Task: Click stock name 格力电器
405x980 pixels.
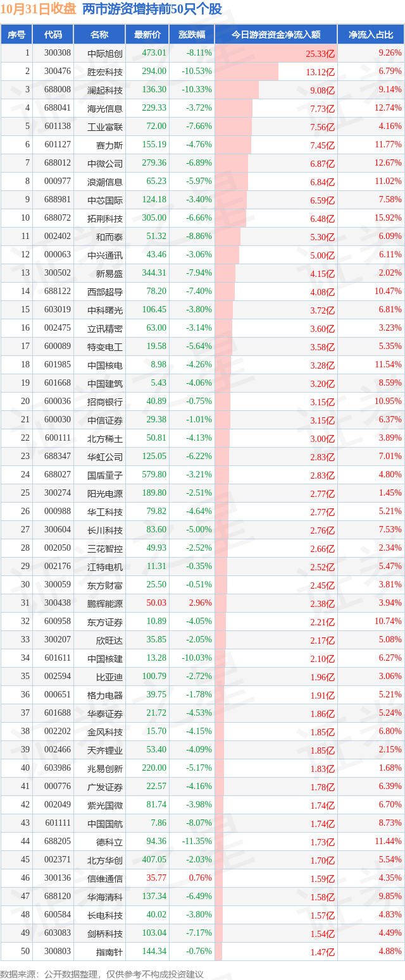Action: coord(105,695)
